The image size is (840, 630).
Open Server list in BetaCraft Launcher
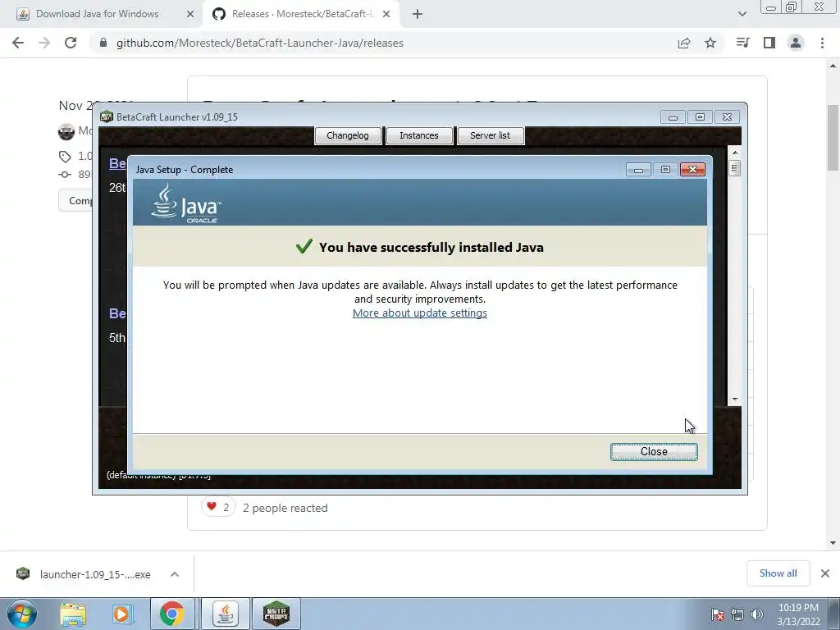click(x=491, y=135)
